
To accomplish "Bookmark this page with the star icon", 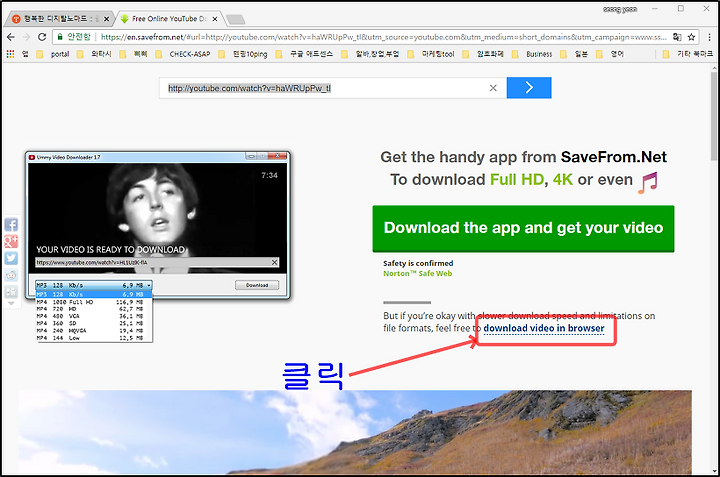I will tap(691, 37).
